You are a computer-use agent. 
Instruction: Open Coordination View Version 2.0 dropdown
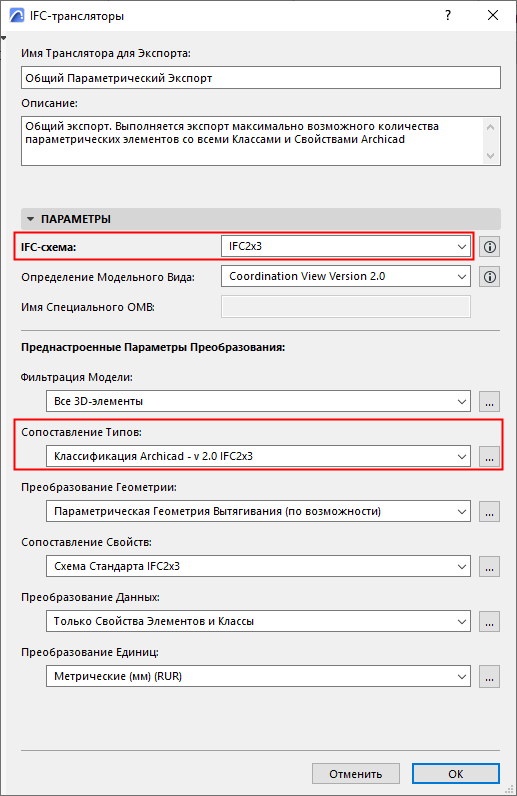coord(346,277)
